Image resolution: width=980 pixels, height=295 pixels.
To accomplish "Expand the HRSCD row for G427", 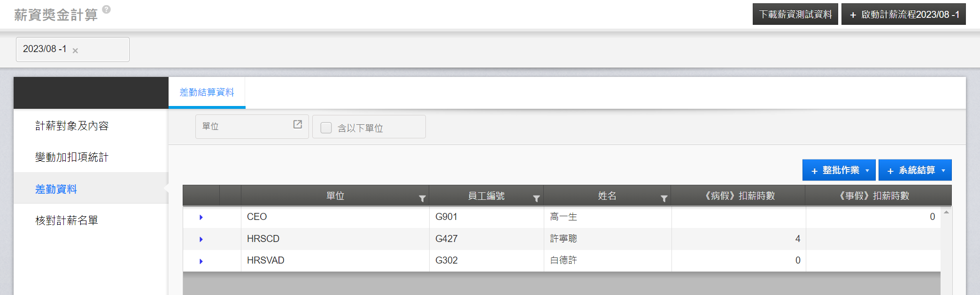I will point(201,239).
